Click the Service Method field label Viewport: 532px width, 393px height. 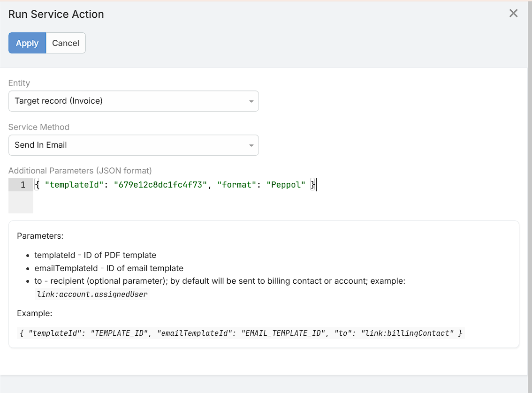click(x=39, y=127)
